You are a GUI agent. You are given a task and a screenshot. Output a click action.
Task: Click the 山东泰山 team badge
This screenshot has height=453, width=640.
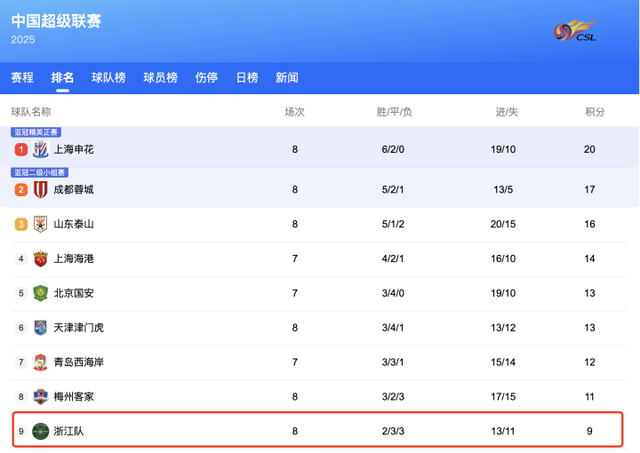click(x=40, y=224)
